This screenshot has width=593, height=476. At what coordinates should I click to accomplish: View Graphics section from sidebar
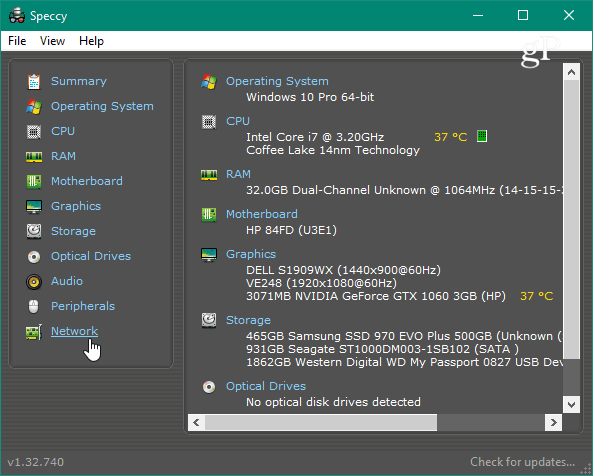point(76,206)
